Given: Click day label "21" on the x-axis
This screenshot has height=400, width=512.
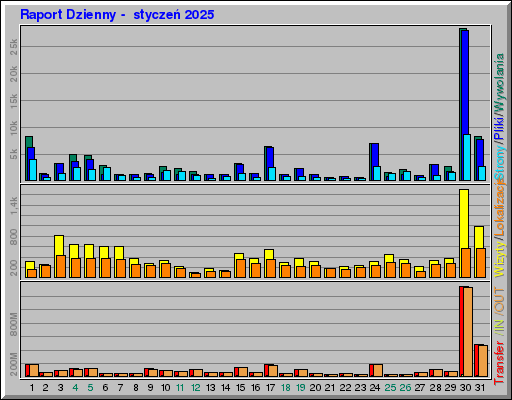Looking at the screenshot, I should click(330, 388).
